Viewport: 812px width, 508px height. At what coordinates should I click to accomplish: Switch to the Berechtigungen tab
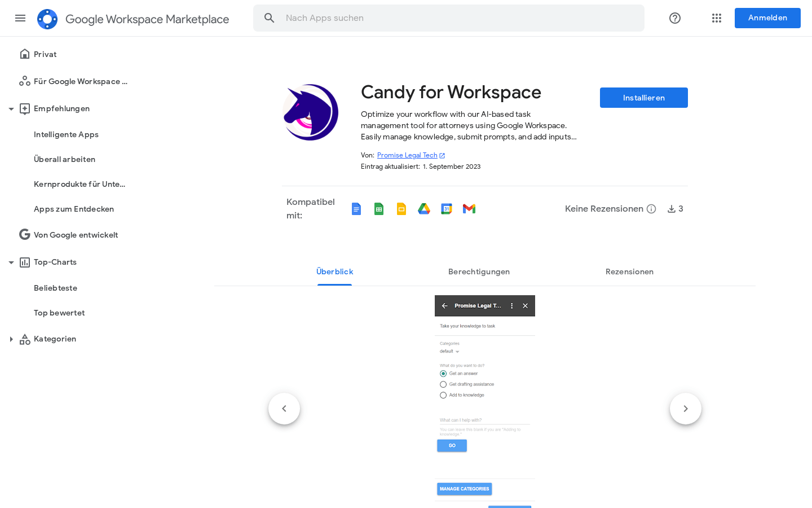coord(479,271)
